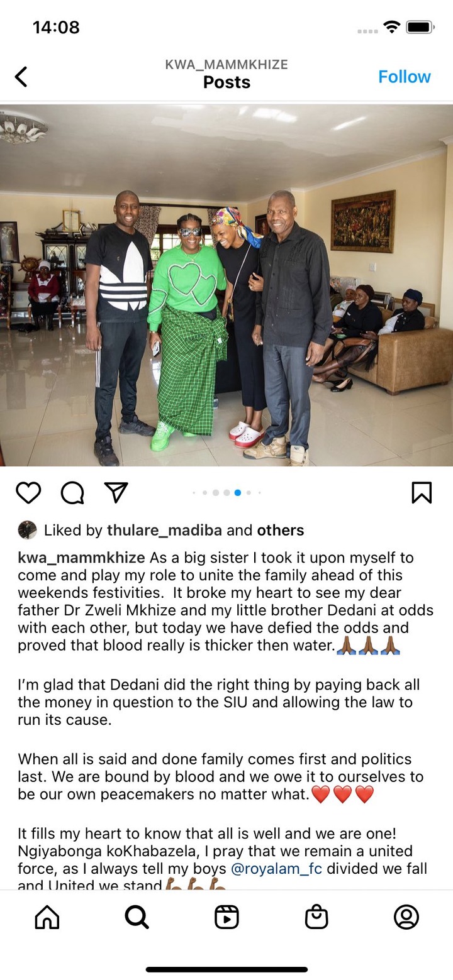Tap the liker's small avatar thumbnail
This screenshot has width=453, height=980.
click(x=27, y=530)
